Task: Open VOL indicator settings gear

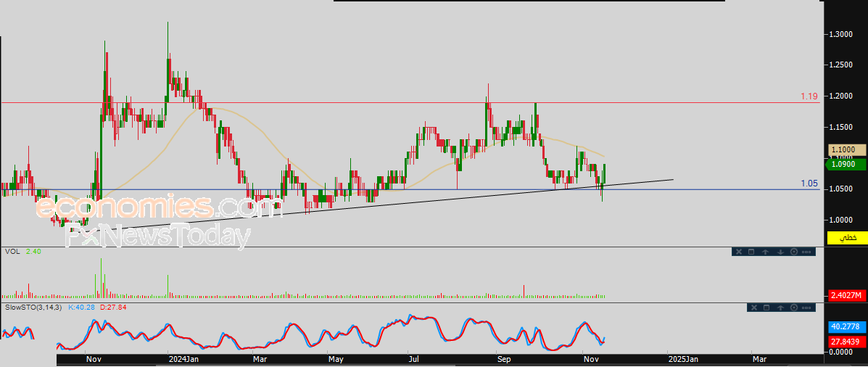Action: pyautogui.click(x=794, y=252)
